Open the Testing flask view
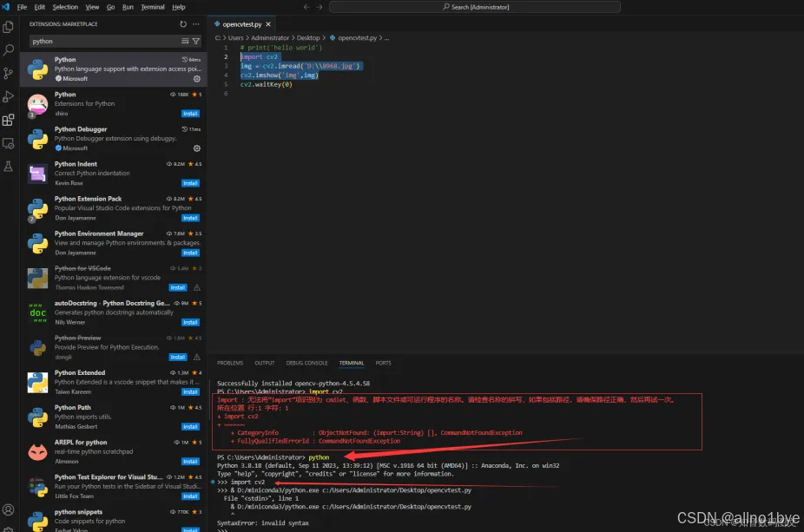Image resolution: width=804 pixels, height=532 pixels. click(x=8, y=167)
